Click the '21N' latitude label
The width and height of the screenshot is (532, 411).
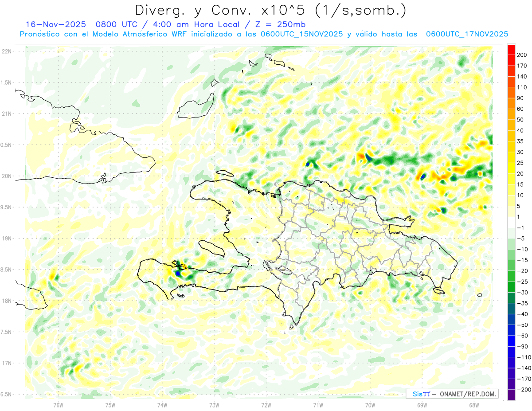[x=6, y=114]
